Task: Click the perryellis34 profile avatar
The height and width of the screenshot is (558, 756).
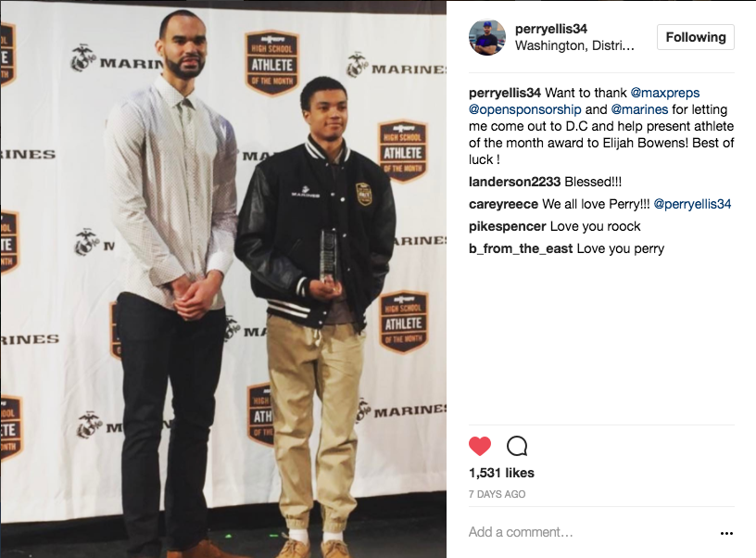Action: click(x=487, y=38)
